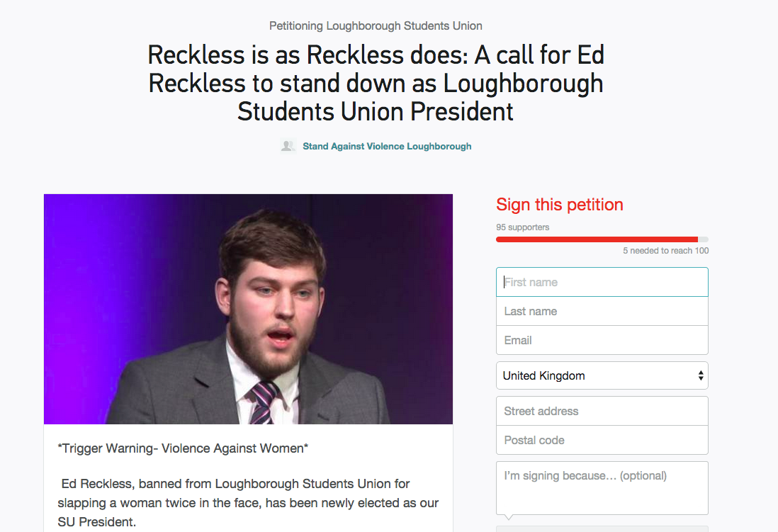
Task: Click the petition creator avatar icon
Action: 288,146
